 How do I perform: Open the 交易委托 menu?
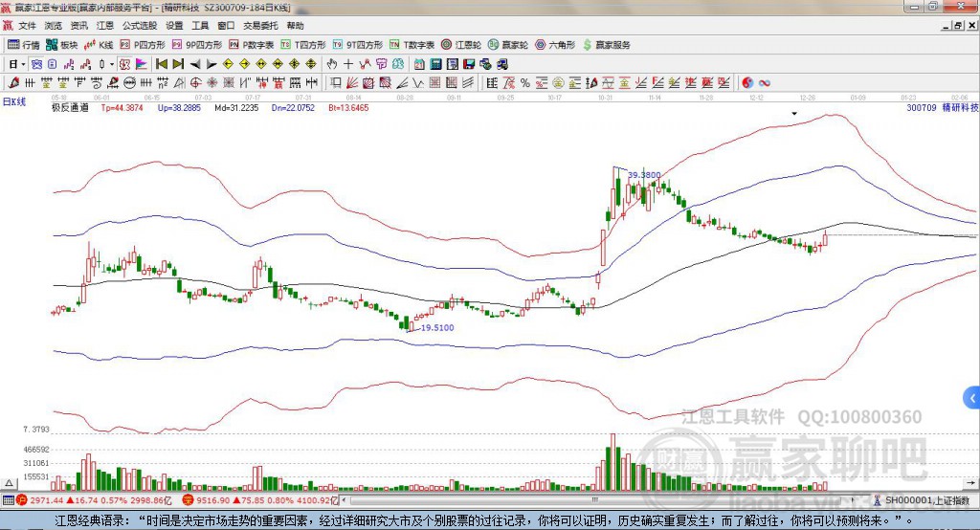coord(260,26)
